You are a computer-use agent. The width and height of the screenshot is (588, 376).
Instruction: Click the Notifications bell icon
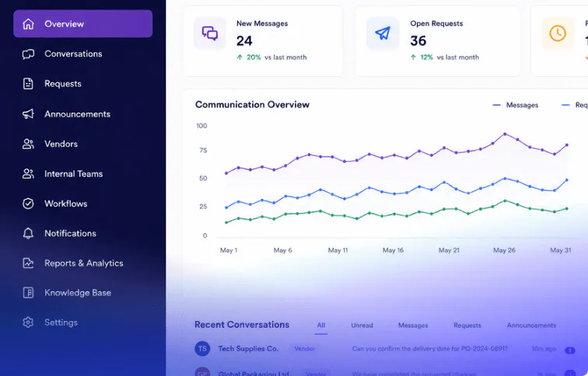tap(28, 233)
